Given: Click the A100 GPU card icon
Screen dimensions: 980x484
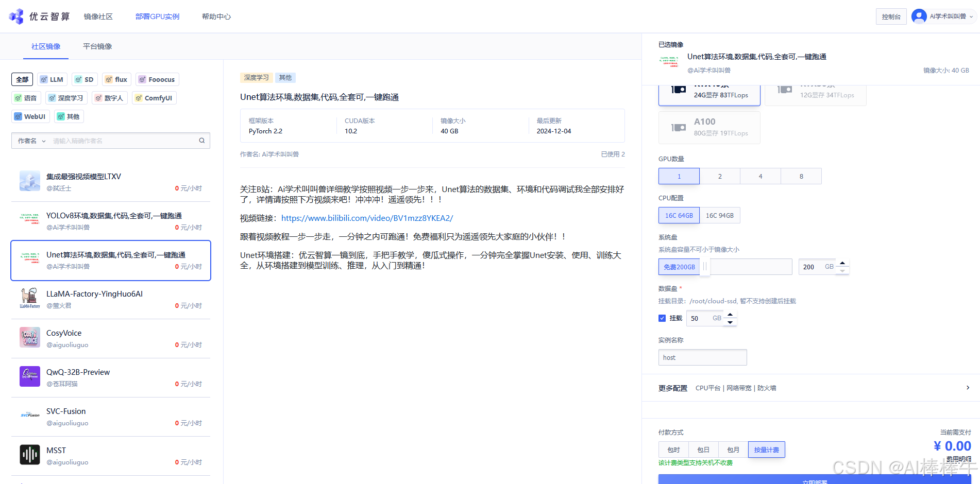Looking at the screenshot, I should [x=679, y=127].
